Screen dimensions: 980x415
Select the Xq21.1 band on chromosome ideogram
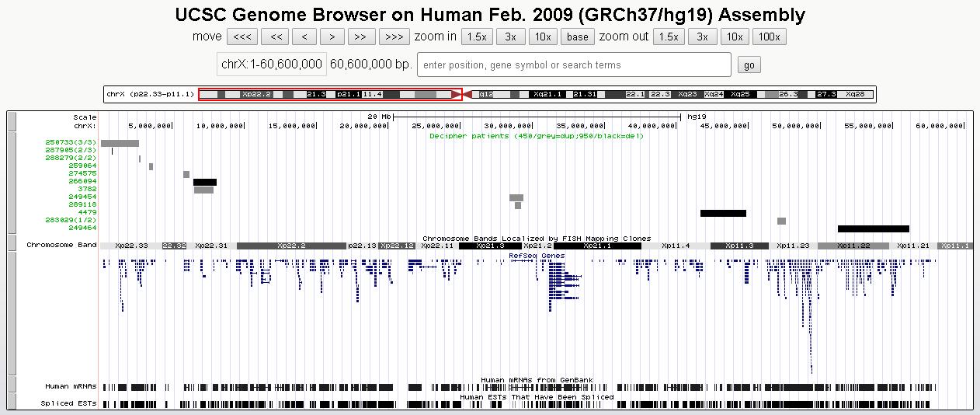tap(548, 94)
